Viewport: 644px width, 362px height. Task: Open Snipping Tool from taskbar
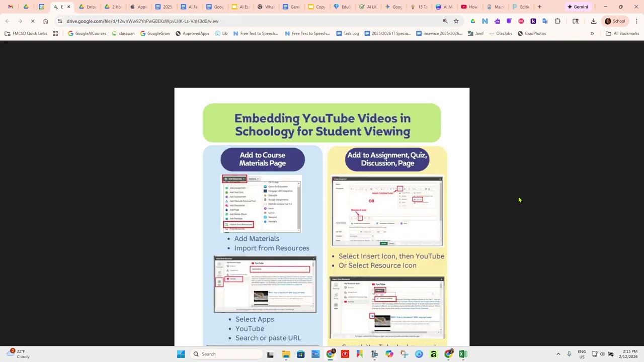click(404, 354)
